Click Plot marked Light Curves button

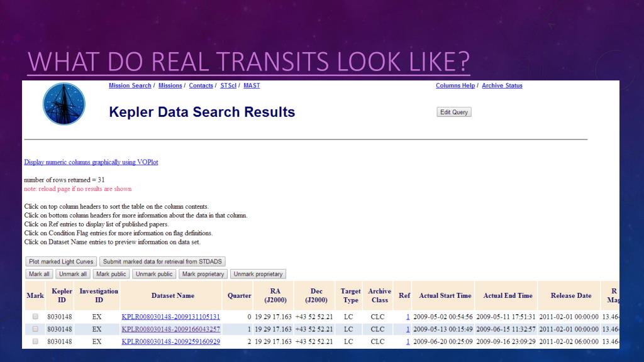tap(61, 261)
